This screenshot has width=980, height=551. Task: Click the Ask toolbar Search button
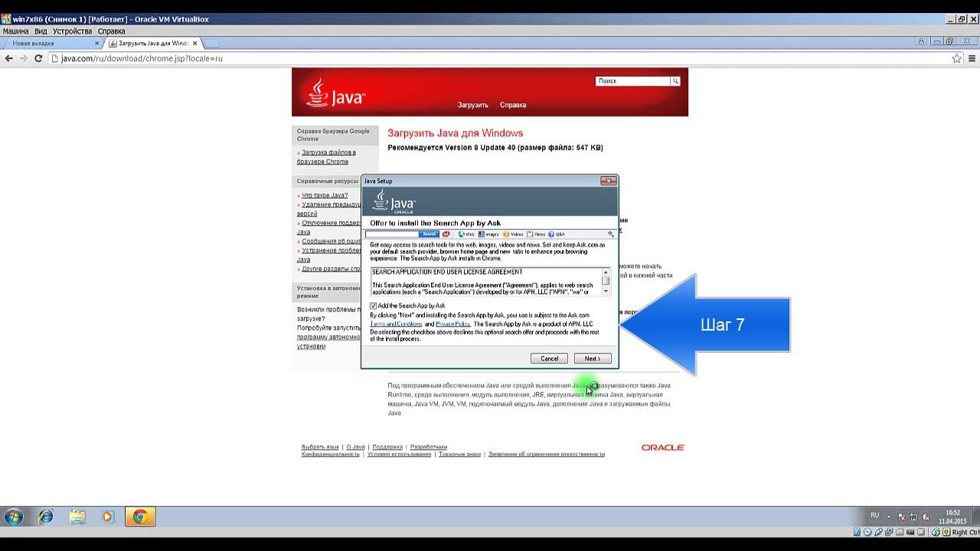click(429, 234)
